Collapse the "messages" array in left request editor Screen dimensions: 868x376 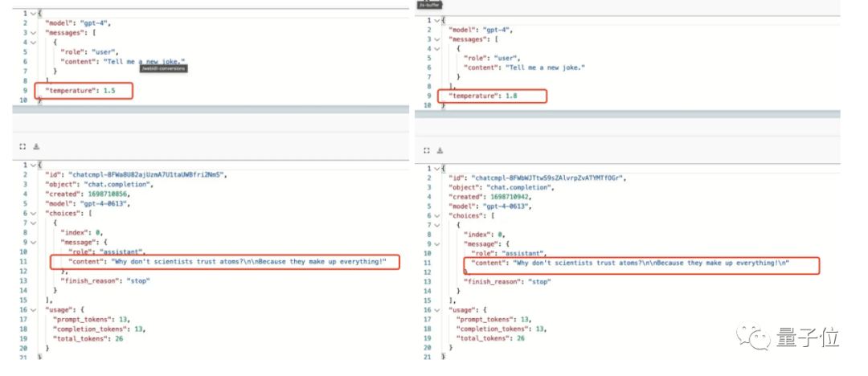coord(32,32)
